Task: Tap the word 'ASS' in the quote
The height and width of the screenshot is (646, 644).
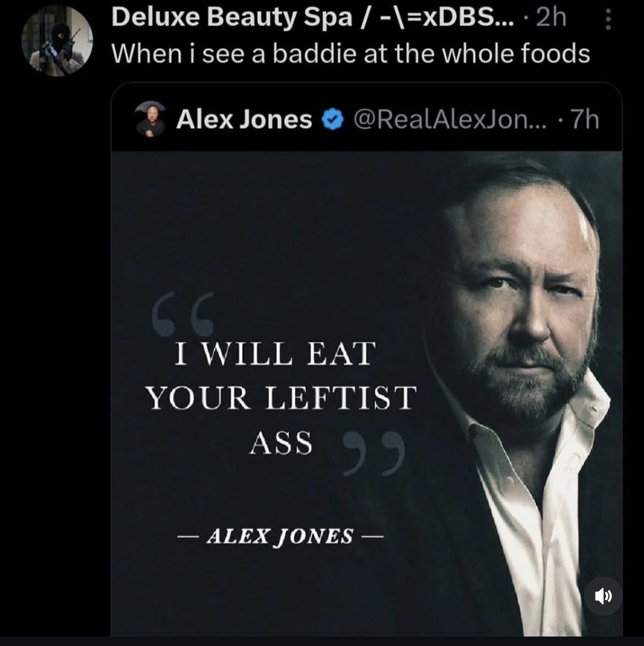Action: click(x=281, y=443)
